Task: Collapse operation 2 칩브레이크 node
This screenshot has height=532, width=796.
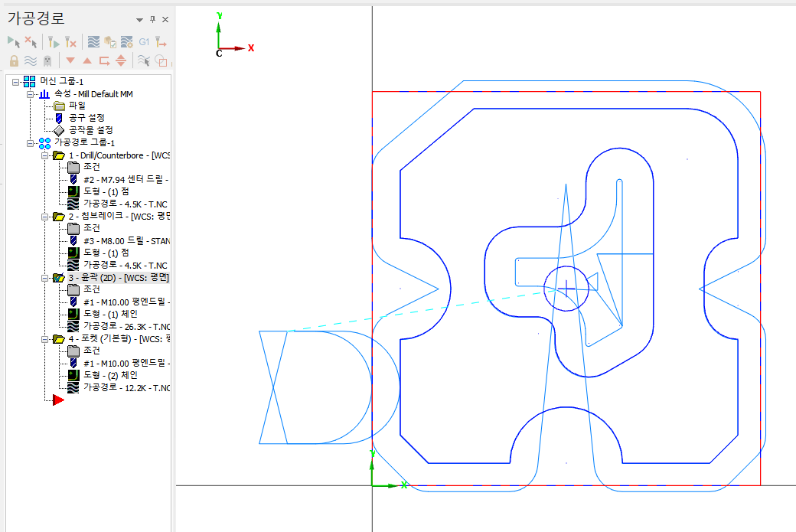Action: tap(44, 217)
